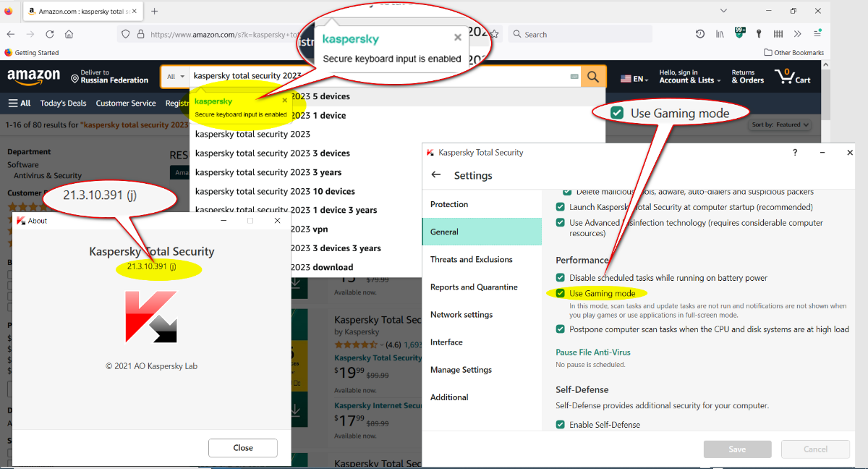This screenshot has height=469, width=868.
Task: Toggle Enable Self-Defense checkbox
Action: coord(561,425)
